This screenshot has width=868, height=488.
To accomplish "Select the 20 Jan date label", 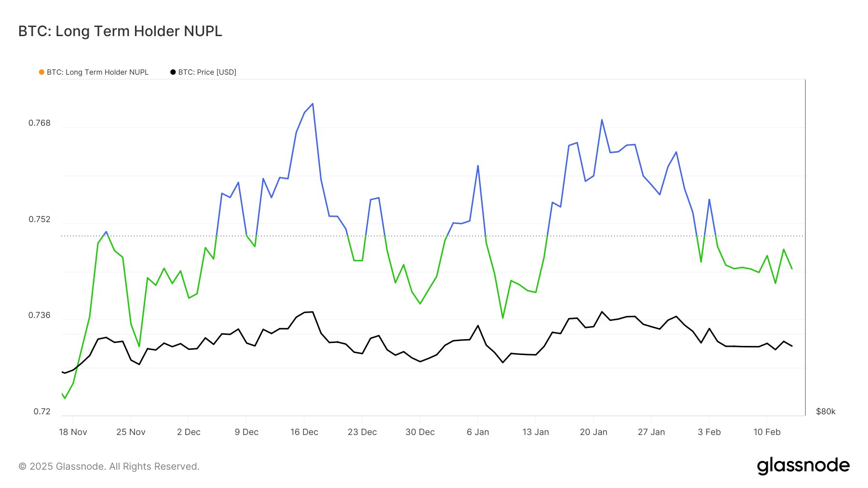I will pyautogui.click(x=594, y=432).
